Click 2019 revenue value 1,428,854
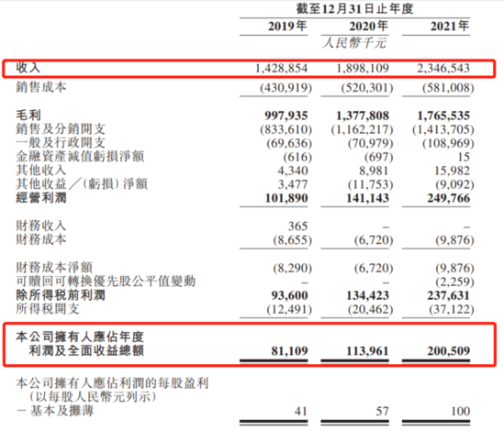The image size is (504, 431). point(281,68)
